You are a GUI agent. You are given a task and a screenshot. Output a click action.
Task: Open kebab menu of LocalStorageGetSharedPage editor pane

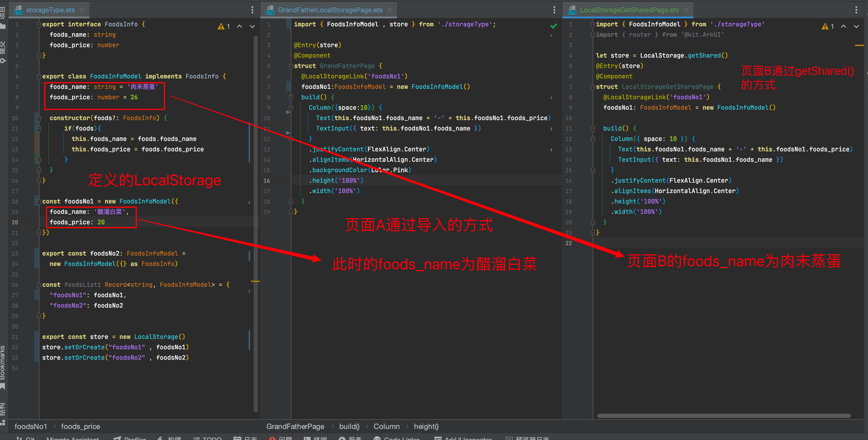coord(856,10)
